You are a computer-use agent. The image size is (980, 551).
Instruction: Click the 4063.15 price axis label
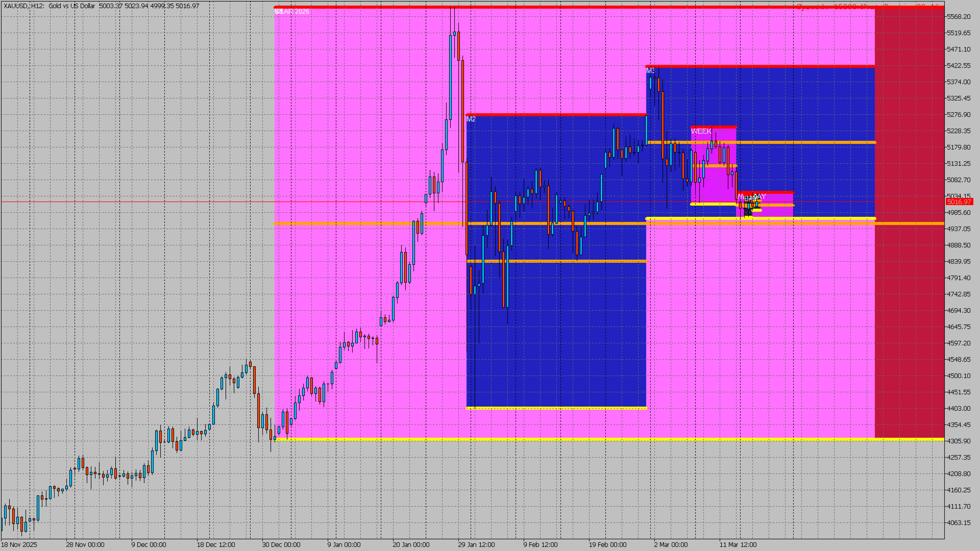pyautogui.click(x=958, y=523)
